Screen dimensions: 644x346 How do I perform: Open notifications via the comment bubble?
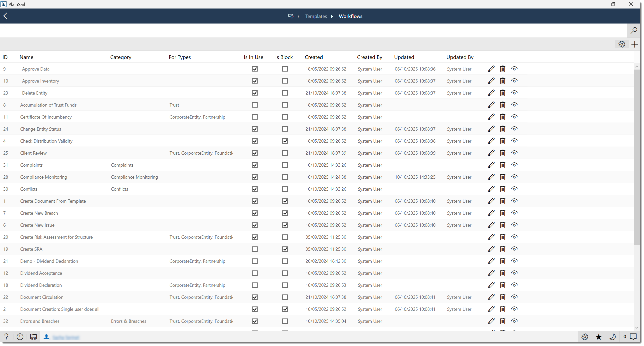pos(633,337)
